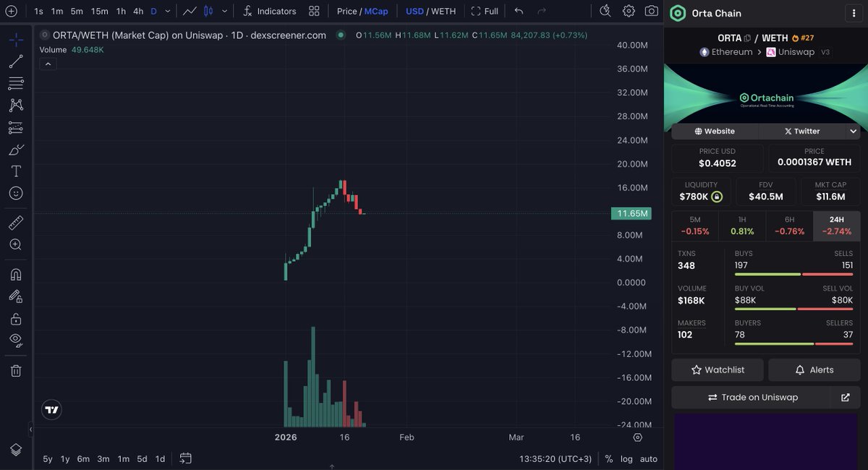
Task: Select the trend line drawing tool
Action: pyautogui.click(x=16, y=61)
